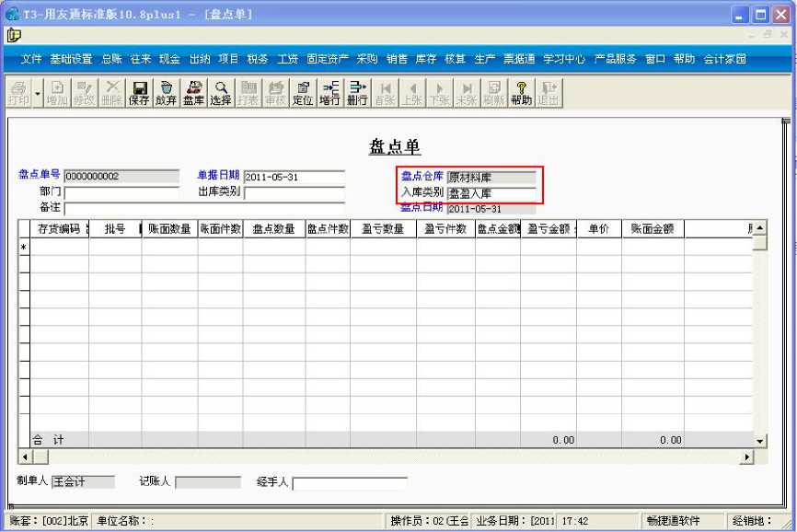
Task: Open the 基础设置 menu
Action: 71,59
